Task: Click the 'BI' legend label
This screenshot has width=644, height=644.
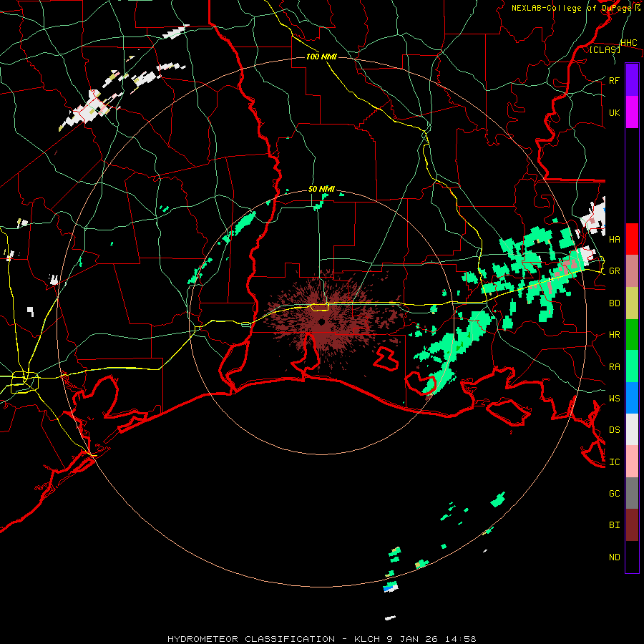Action: pyautogui.click(x=614, y=525)
